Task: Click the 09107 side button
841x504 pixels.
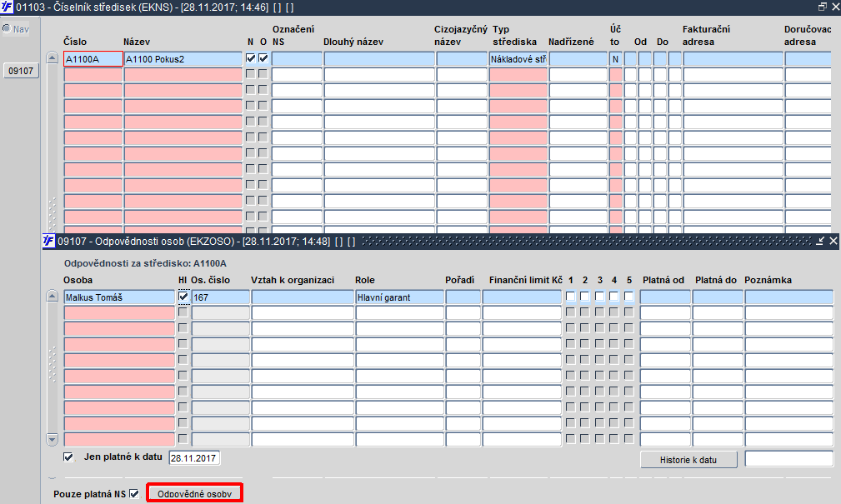Action: 21,71
